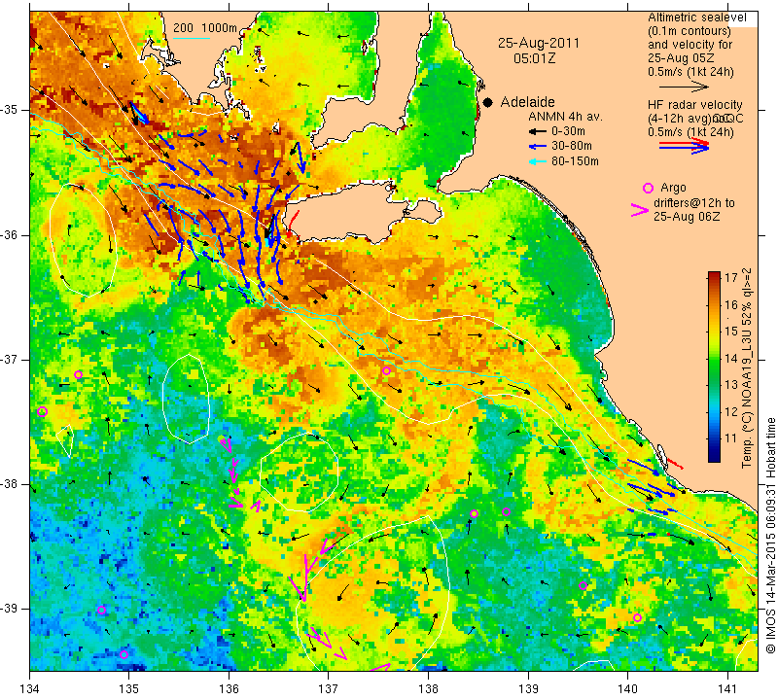Click the '25-Aug 06Z' drifters date text

(x=687, y=216)
